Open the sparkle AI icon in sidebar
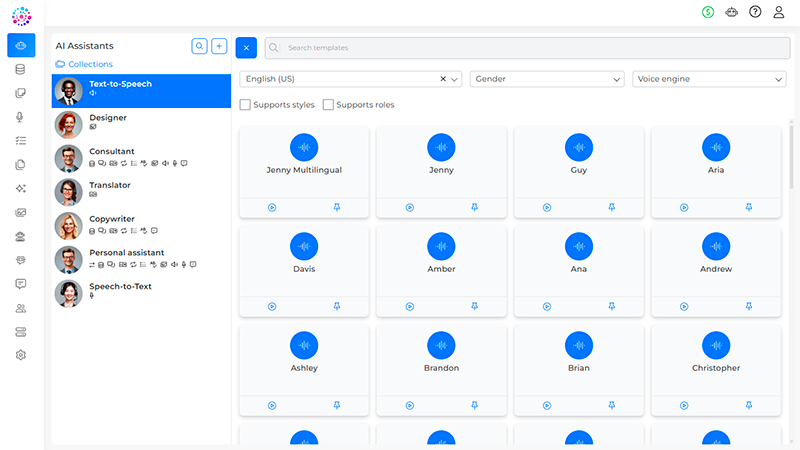800x450 pixels. point(21,188)
